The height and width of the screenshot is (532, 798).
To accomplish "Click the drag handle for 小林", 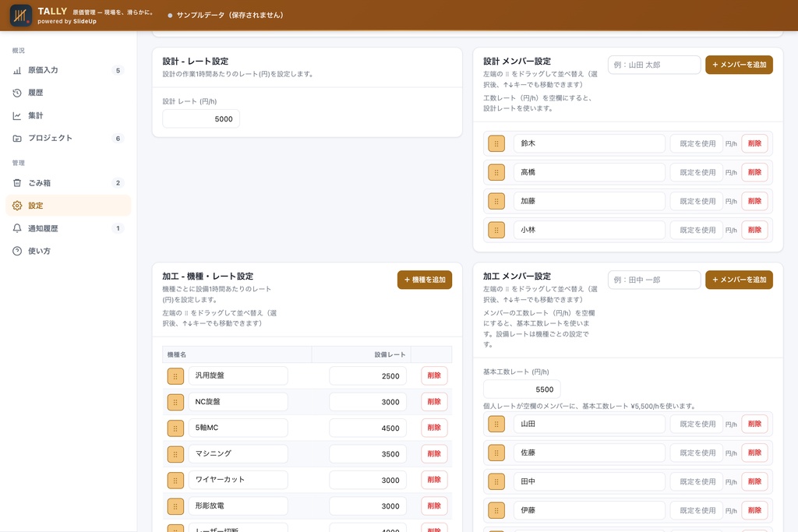I will [496, 230].
